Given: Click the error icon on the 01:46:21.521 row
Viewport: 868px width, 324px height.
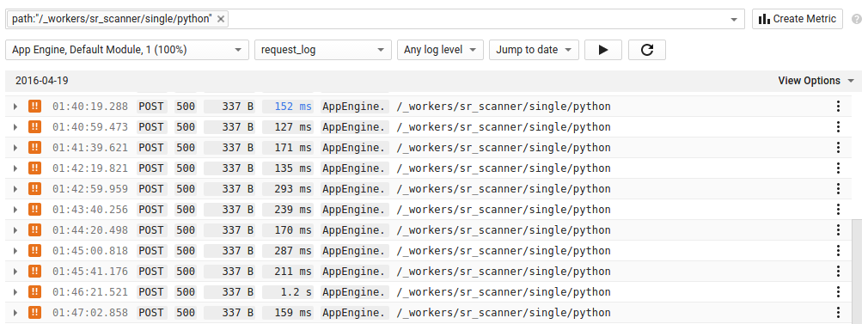Looking at the screenshot, I should point(35,292).
